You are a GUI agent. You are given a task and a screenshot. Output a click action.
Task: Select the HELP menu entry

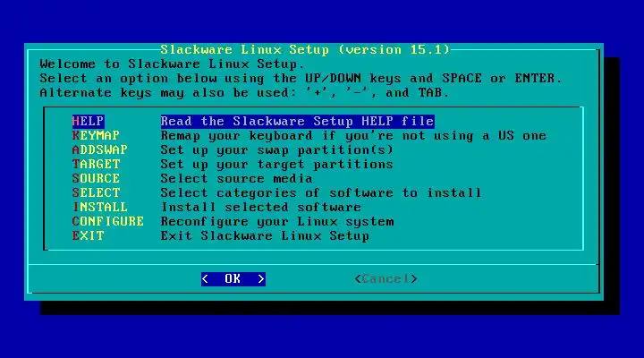point(88,121)
